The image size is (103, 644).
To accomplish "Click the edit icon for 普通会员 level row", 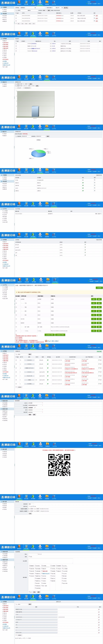I will pos(85,245).
